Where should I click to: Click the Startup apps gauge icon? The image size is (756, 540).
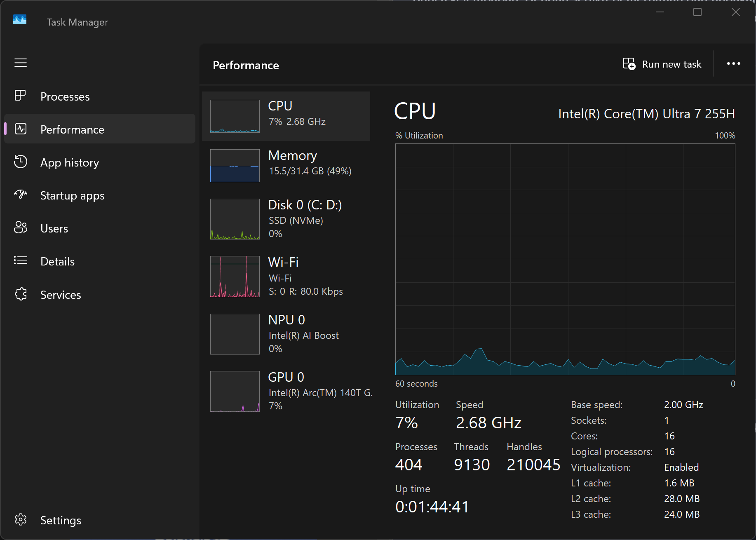point(21,195)
